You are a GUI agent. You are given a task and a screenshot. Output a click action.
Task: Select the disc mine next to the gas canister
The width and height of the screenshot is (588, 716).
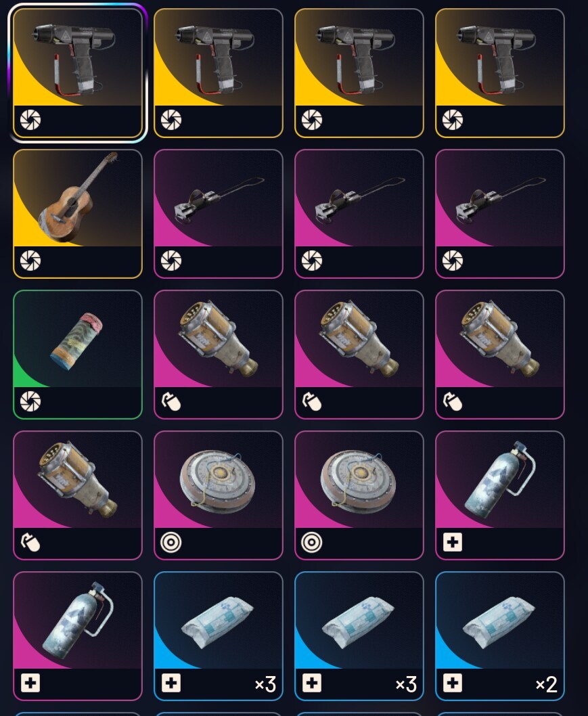point(359,495)
